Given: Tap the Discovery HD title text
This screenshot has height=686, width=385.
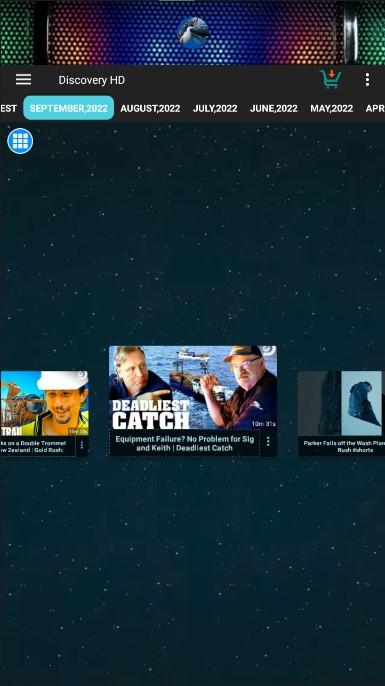Looking at the screenshot, I should 91,80.
